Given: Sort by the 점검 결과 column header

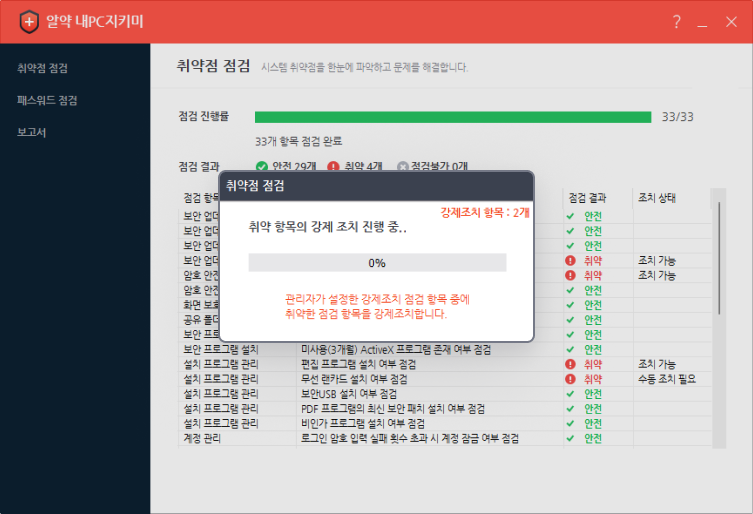Looking at the screenshot, I should point(587,198).
